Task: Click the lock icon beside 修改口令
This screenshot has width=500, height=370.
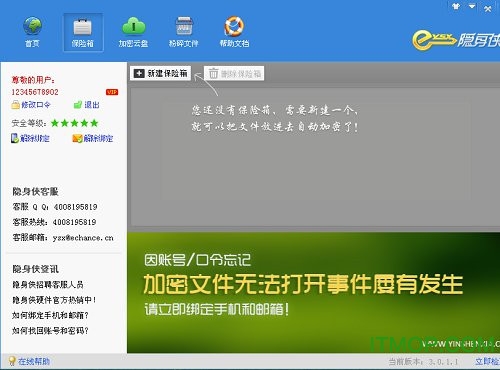Action: [x=15, y=105]
